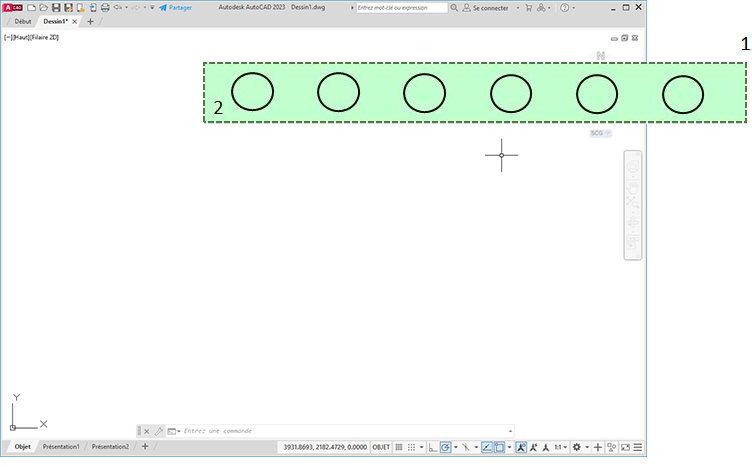Image resolution: width=752 pixels, height=467 pixels.
Task: Open the 1:1 annotation scale dropdown
Action: tap(561, 447)
